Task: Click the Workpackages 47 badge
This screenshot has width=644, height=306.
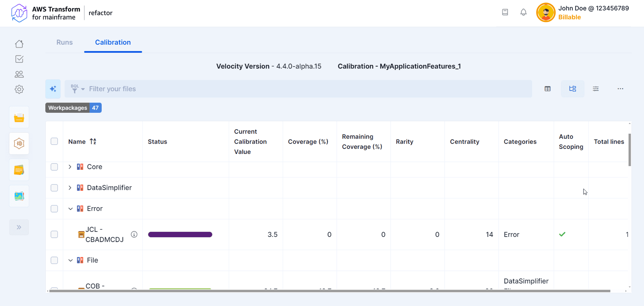Action: tap(73, 108)
